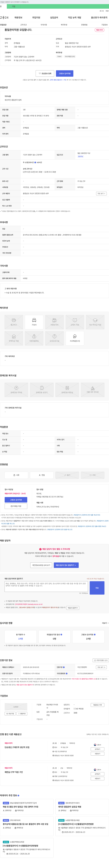This screenshot has width=109, height=868.
Task: Click the 이메일 지원 button
Action: 16,506
